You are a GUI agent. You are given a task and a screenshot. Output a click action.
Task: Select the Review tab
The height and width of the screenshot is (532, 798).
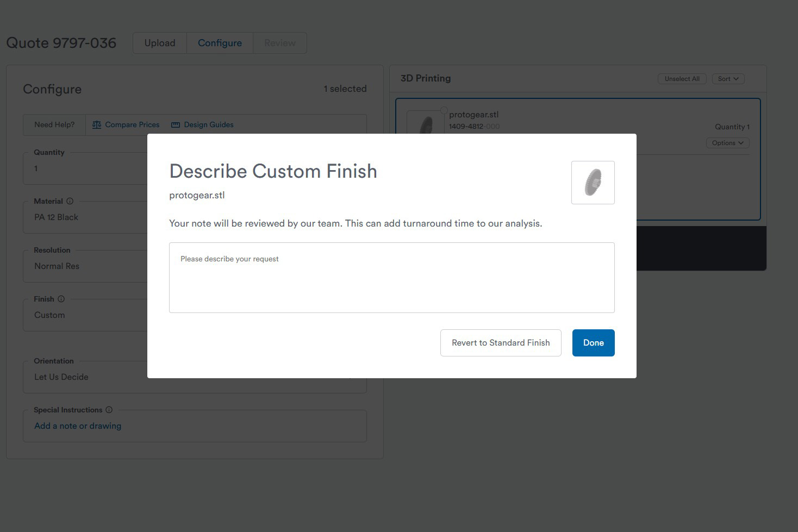tap(279, 43)
